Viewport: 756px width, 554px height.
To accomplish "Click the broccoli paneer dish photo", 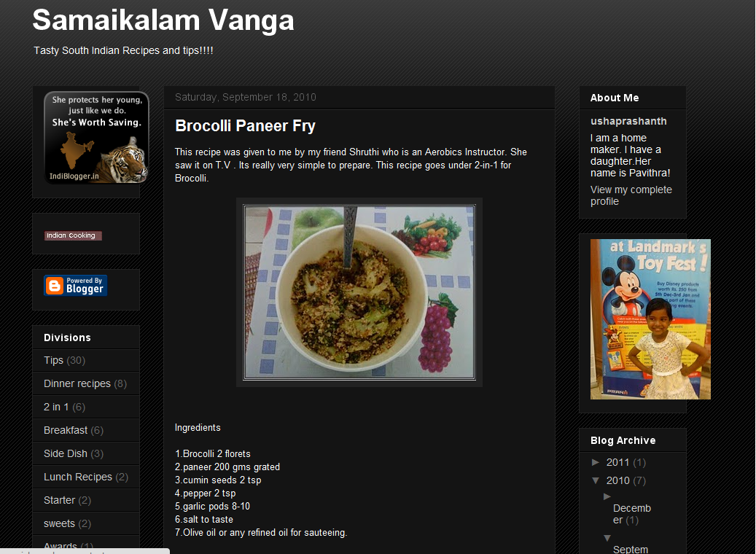I will click(x=359, y=292).
